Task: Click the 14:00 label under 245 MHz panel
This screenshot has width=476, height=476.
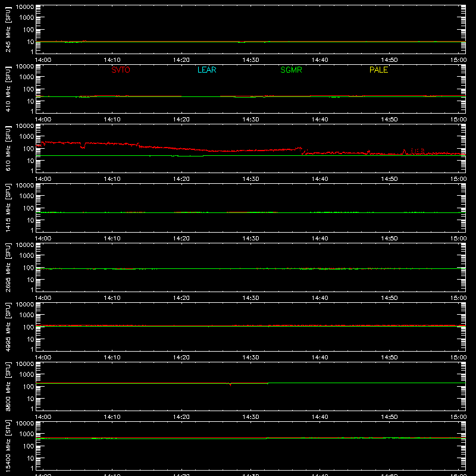Action: [43, 60]
